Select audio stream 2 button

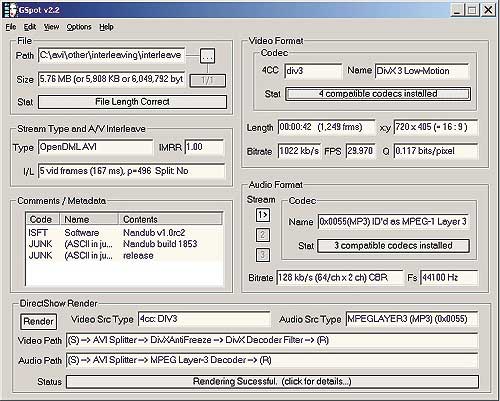click(x=263, y=235)
